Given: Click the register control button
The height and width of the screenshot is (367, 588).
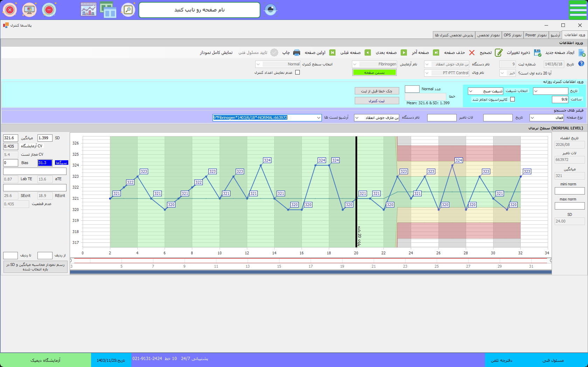Looking at the screenshot, I should coord(376,101).
